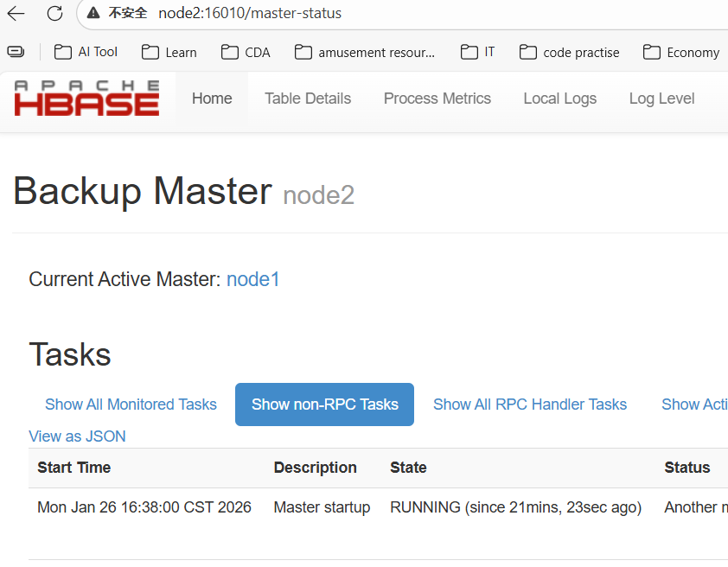Click the Tasks section heading
This screenshot has width=728, height=567.
[x=70, y=354]
